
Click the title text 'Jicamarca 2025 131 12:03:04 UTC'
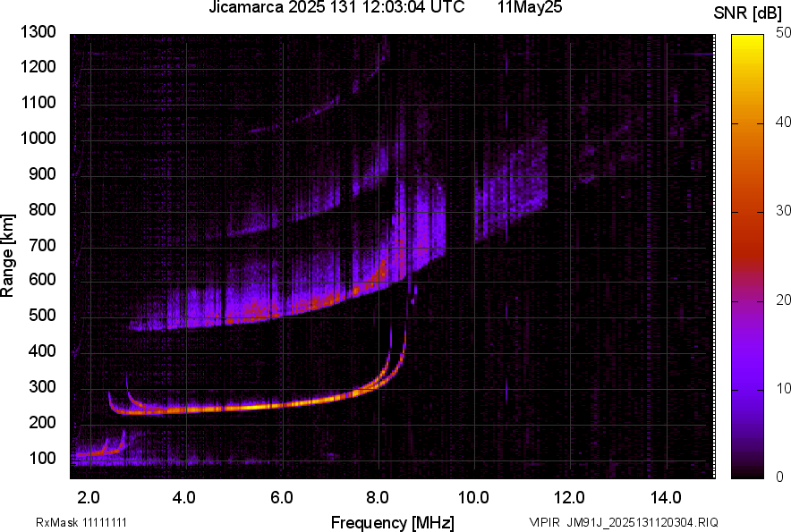[x=336, y=7]
